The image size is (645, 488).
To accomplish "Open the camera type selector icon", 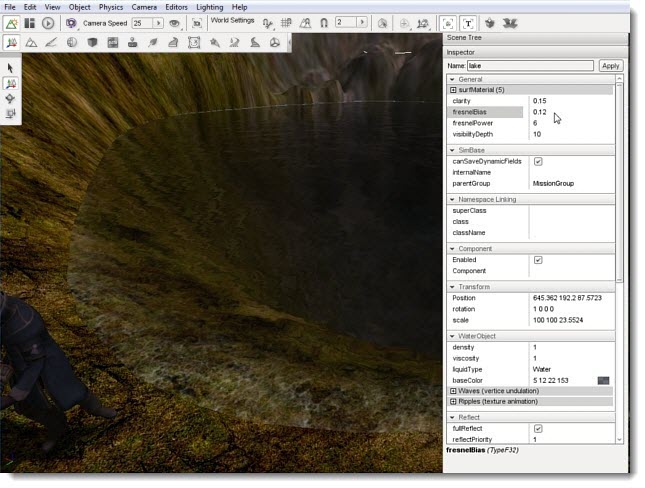I will 71,23.
